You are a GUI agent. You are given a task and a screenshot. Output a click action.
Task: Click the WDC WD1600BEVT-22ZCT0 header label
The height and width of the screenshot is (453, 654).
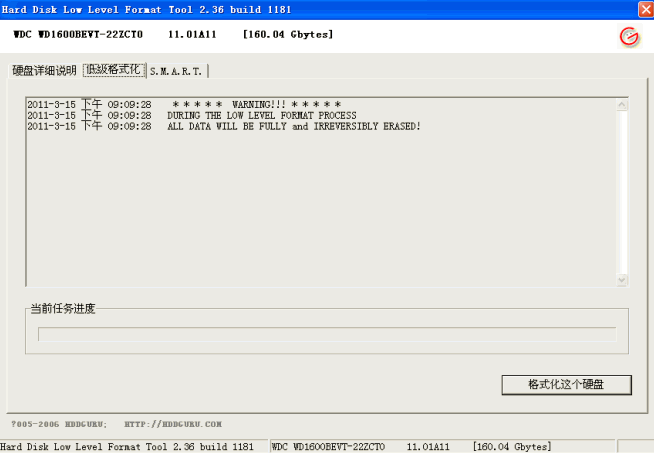tap(78, 35)
